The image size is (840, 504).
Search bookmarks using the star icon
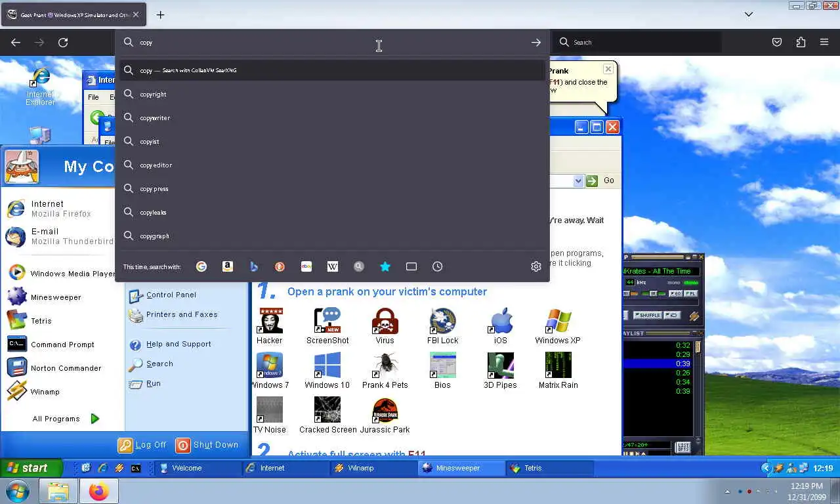385,266
